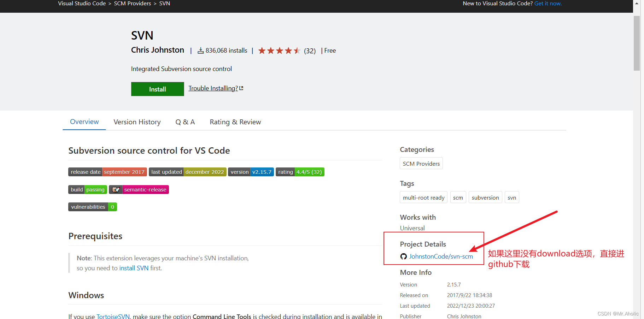The width and height of the screenshot is (644, 319).
Task: Click the rating 4.4/5 (32) badge
Action: pyautogui.click(x=300, y=172)
